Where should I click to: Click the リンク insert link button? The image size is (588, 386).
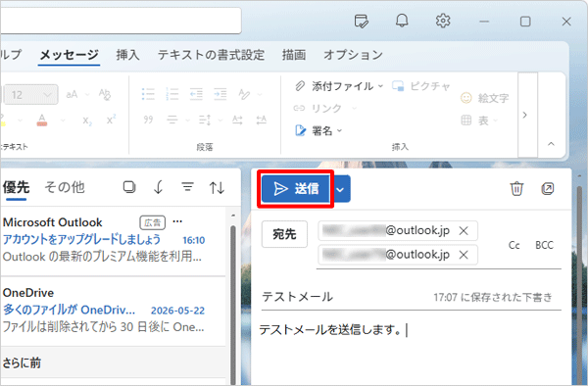click(x=318, y=109)
